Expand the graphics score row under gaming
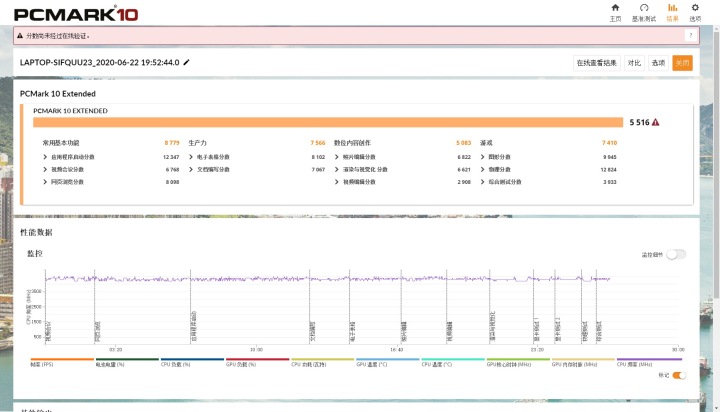 tap(548, 157)
